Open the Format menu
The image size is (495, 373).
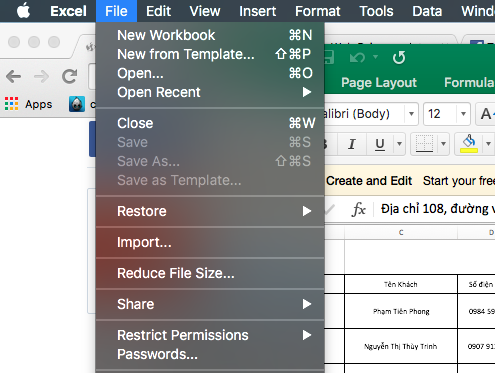[318, 11]
